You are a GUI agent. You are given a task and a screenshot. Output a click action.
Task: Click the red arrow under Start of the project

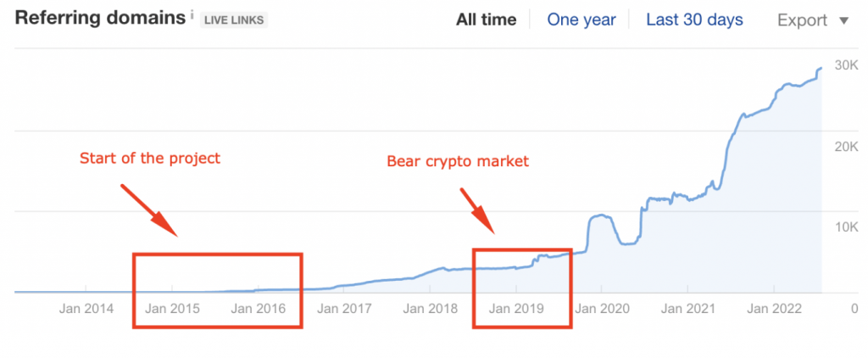click(148, 210)
